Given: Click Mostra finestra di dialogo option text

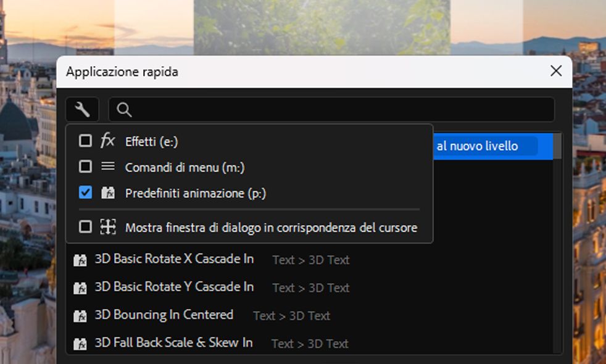Looking at the screenshot, I should click(x=271, y=228).
